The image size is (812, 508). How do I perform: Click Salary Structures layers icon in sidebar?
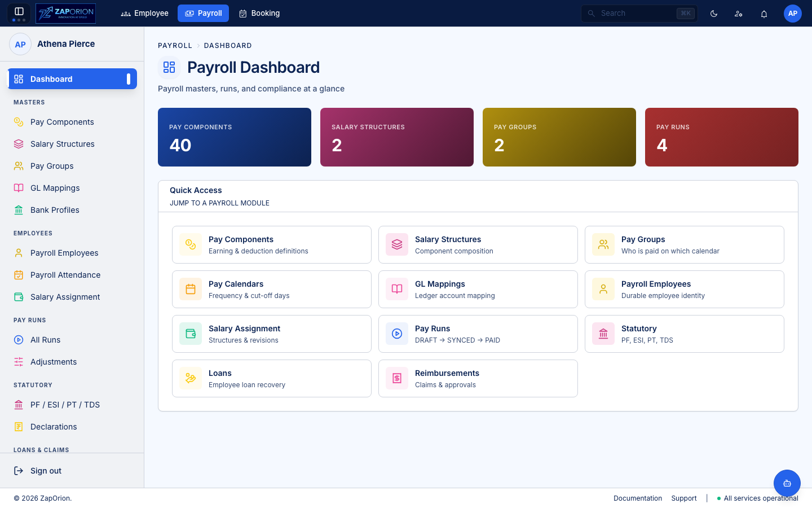tap(19, 144)
